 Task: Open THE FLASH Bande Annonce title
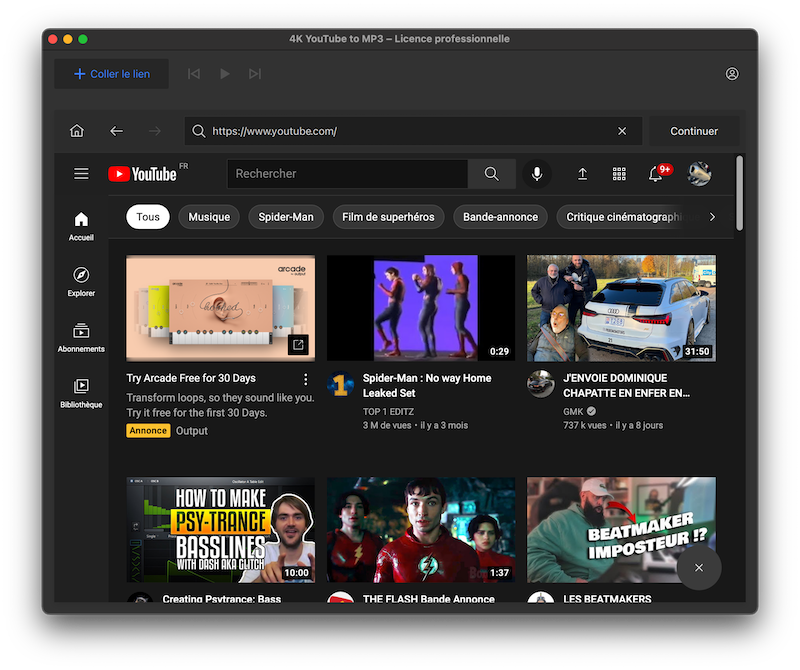point(429,598)
